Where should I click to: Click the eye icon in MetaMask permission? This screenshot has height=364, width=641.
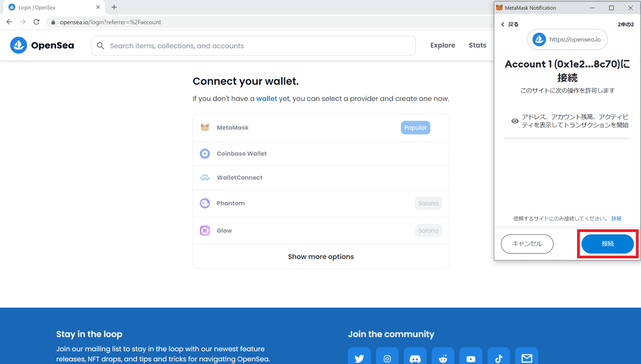(x=515, y=121)
